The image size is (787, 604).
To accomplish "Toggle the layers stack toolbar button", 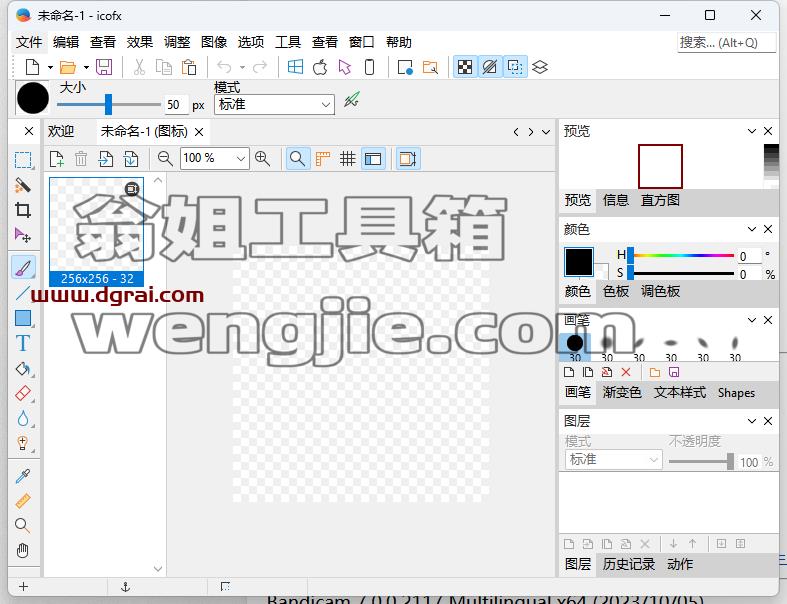I will [x=540, y=67].
